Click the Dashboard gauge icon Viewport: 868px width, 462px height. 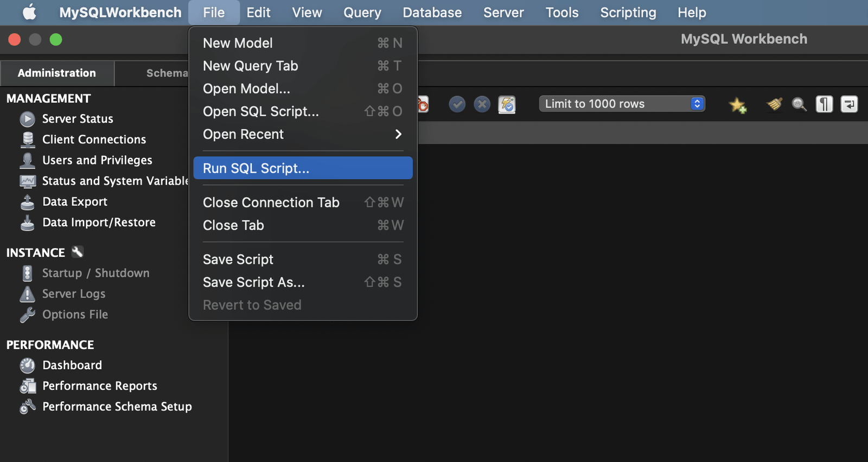coord(27,365)
